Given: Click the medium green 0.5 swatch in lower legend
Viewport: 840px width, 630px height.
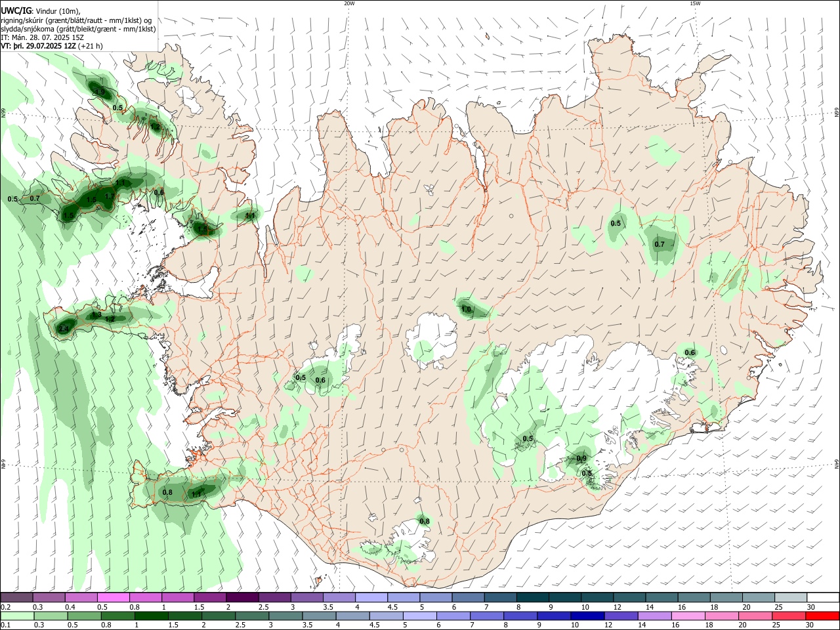Looking at the screenshot, I should pyautogui.click(x=84, y=616).
